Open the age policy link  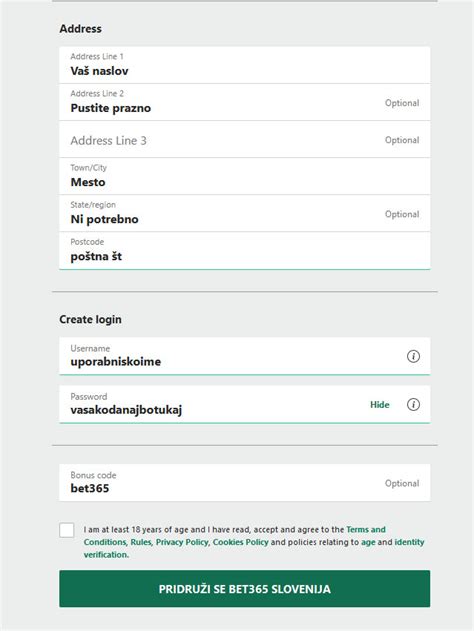(368, 542)
